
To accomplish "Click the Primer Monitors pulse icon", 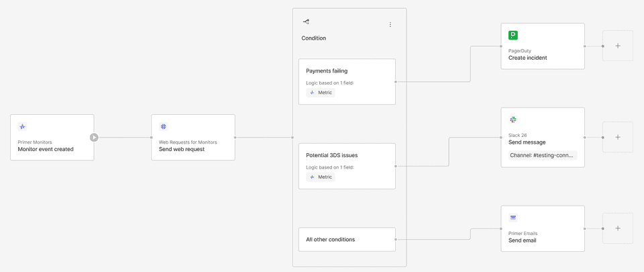I will pyautogui.click(x=23, y=126).
